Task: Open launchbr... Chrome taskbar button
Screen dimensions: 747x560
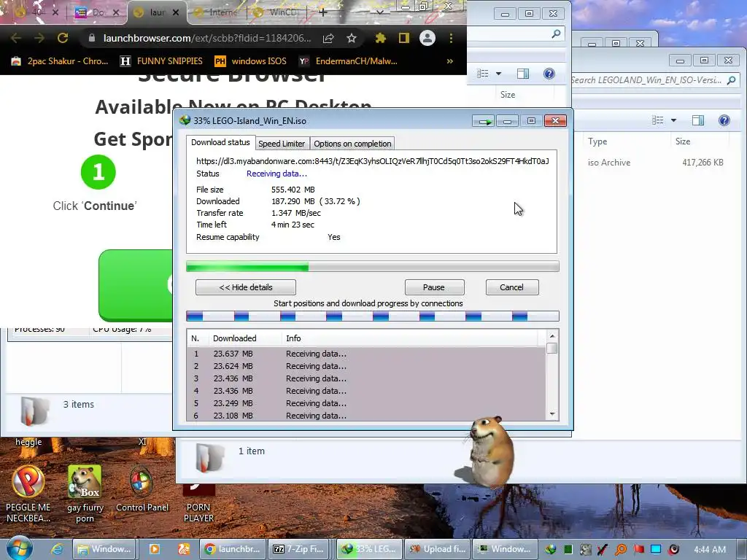Action: coord(233,549)
